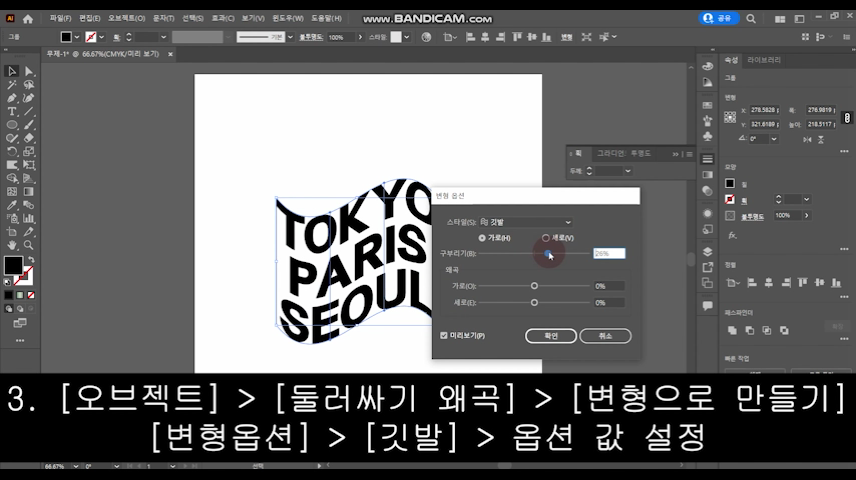The width and height of the screenshot is (856, 480).
Task: Switch to the 속성 properties tab
Action: tap(731, 60)
